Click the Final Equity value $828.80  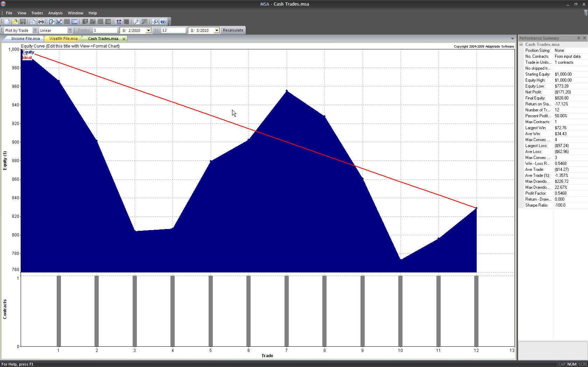(x=562, y=98)
